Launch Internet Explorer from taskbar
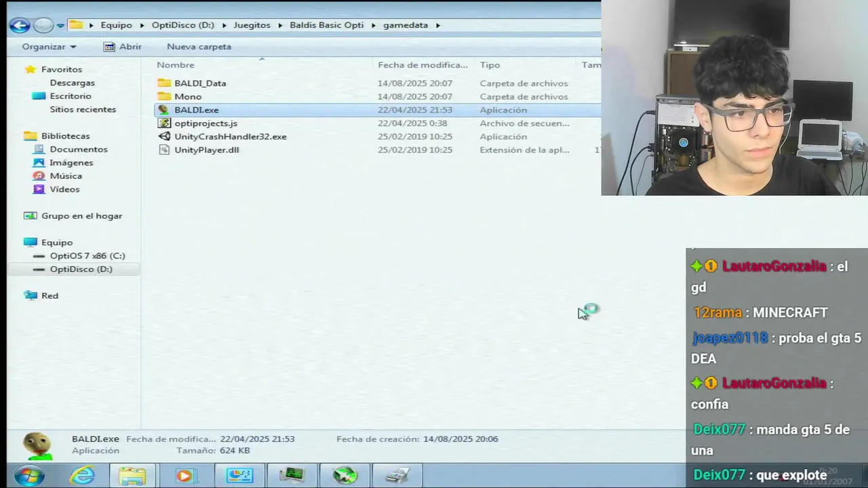 pos(82,476)
